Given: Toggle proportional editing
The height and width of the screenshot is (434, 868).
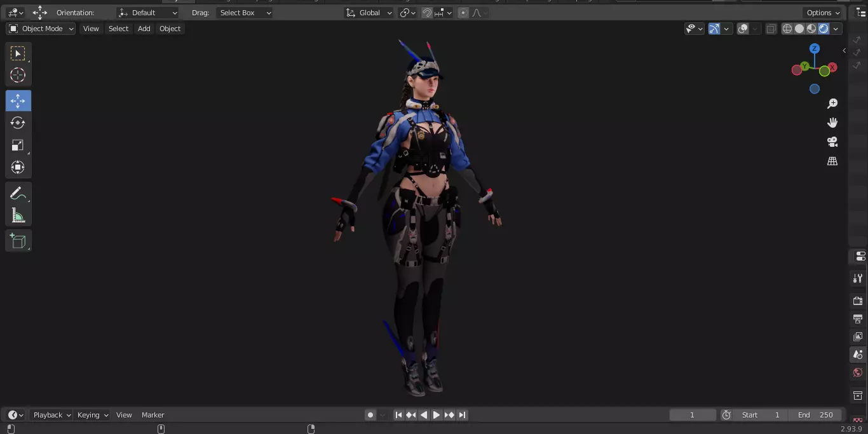Looking at the screenshot, I should 463,13.
